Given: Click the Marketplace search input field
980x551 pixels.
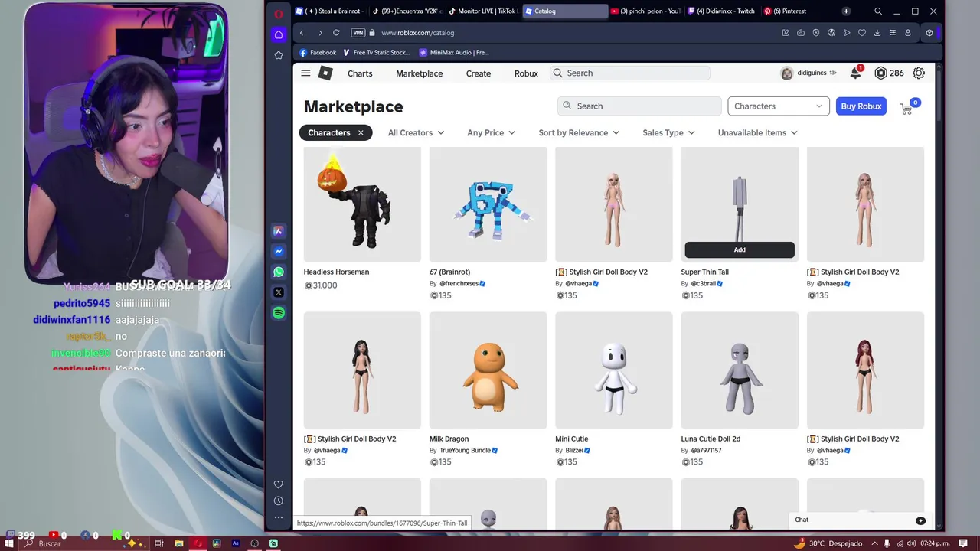Looking at the screenshot, I should click(x=639, y=106).
